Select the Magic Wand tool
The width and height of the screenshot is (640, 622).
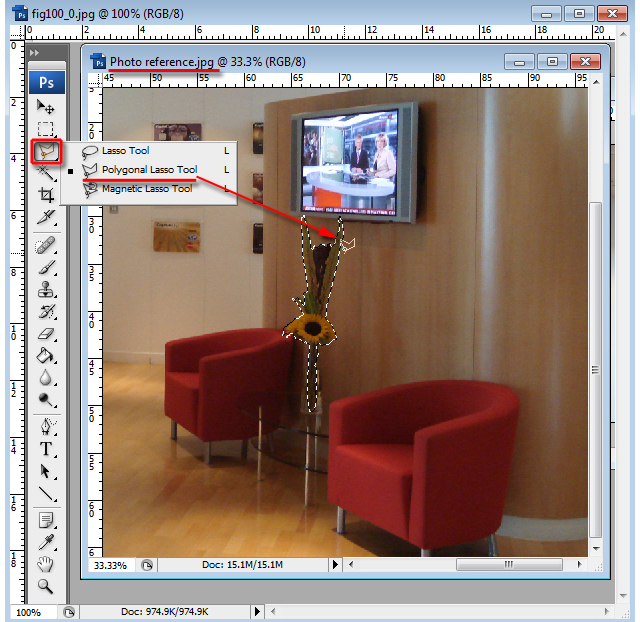point(46,173)
